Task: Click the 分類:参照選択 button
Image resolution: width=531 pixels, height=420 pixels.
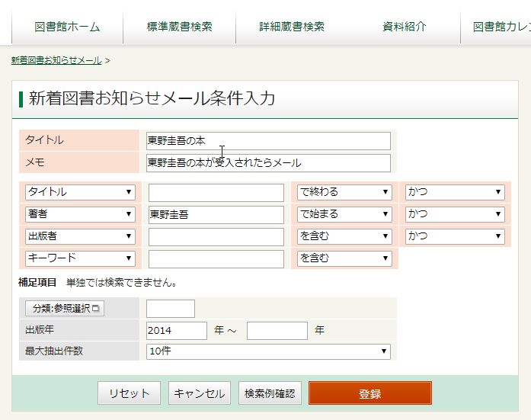Action: (65, 309)
